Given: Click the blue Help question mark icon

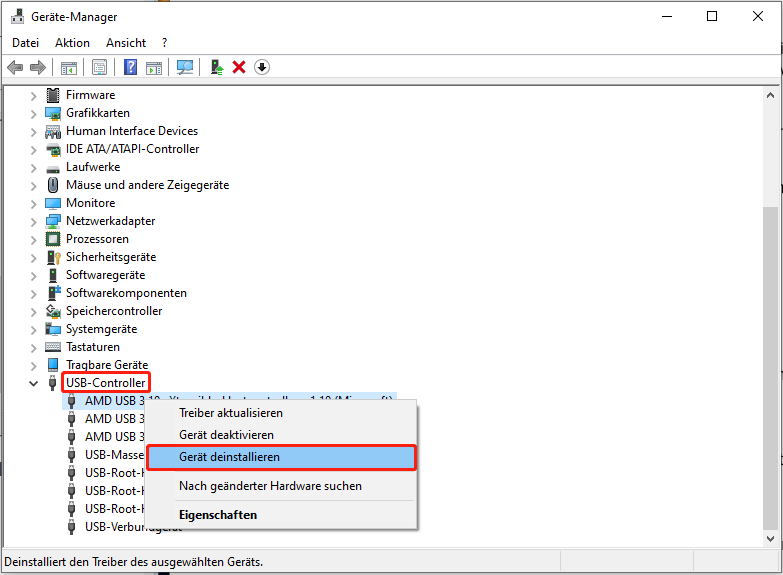Looking at the screenshot, I should tap(130, 67).
